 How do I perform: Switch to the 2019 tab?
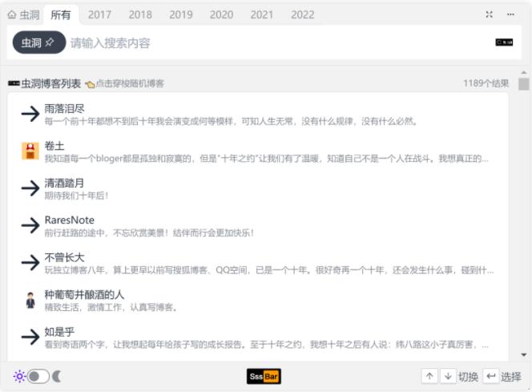[180, 14]
